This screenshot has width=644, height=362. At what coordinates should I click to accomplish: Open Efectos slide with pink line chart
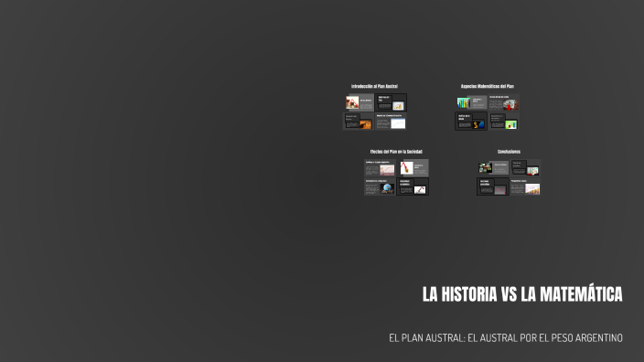(380, 168)
